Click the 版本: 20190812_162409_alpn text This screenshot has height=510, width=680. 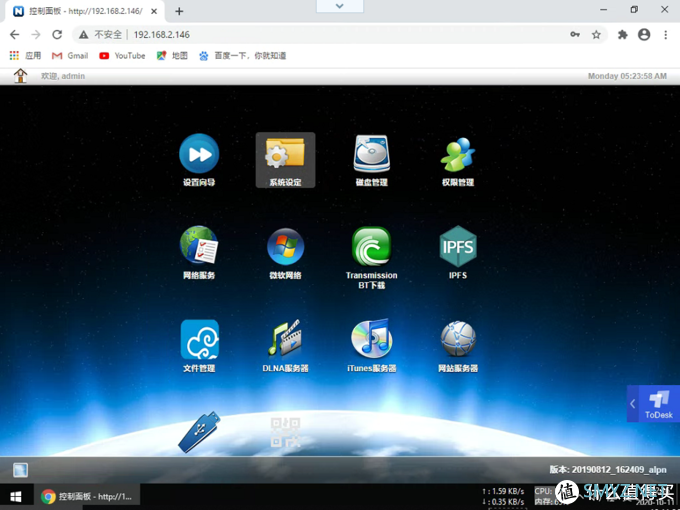pyautogui.click(x=608, y=470)
